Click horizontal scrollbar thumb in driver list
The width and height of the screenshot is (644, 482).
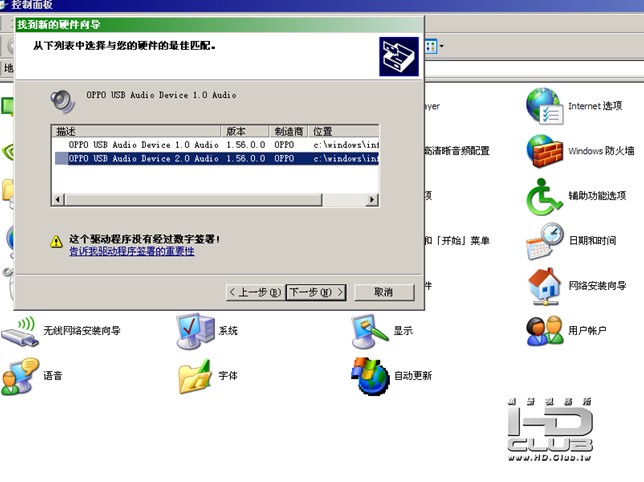pos(193,200)
